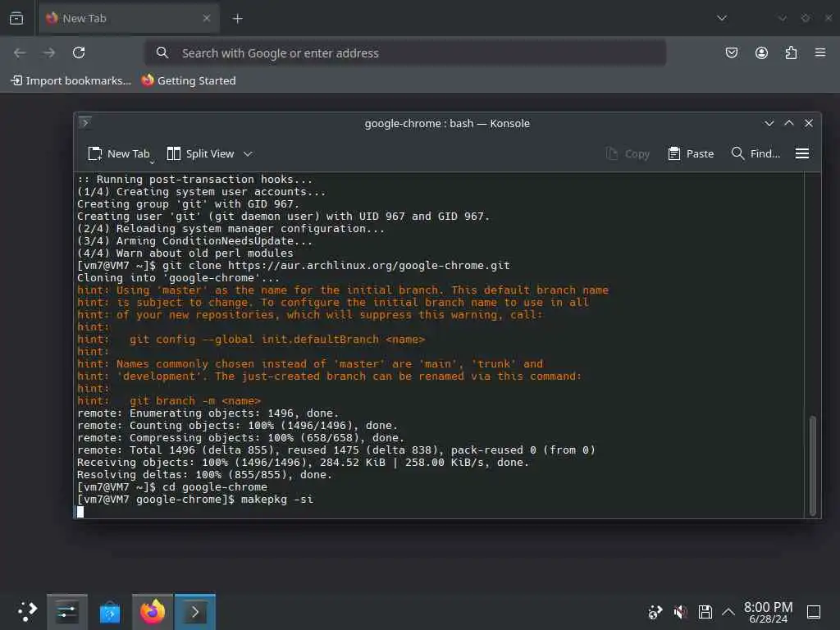Open Import bookmarks link
840x630 pixels.
click(71, 80)
